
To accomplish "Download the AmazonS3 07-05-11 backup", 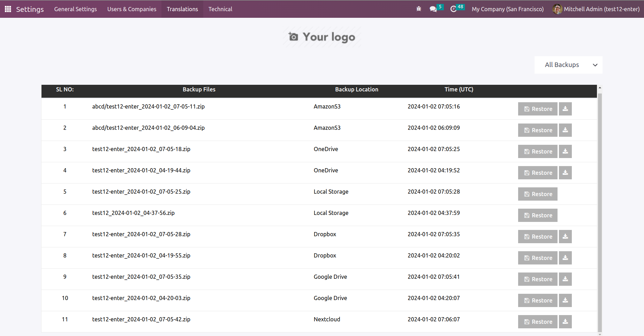I will (565, 109).
